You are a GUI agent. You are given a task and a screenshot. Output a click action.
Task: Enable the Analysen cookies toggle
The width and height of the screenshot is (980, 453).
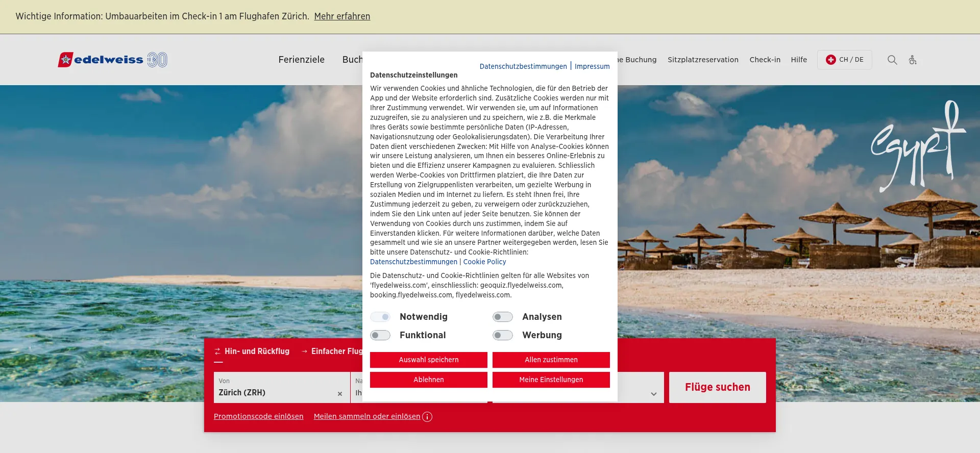pyautogui.click(x=503, y=317)
